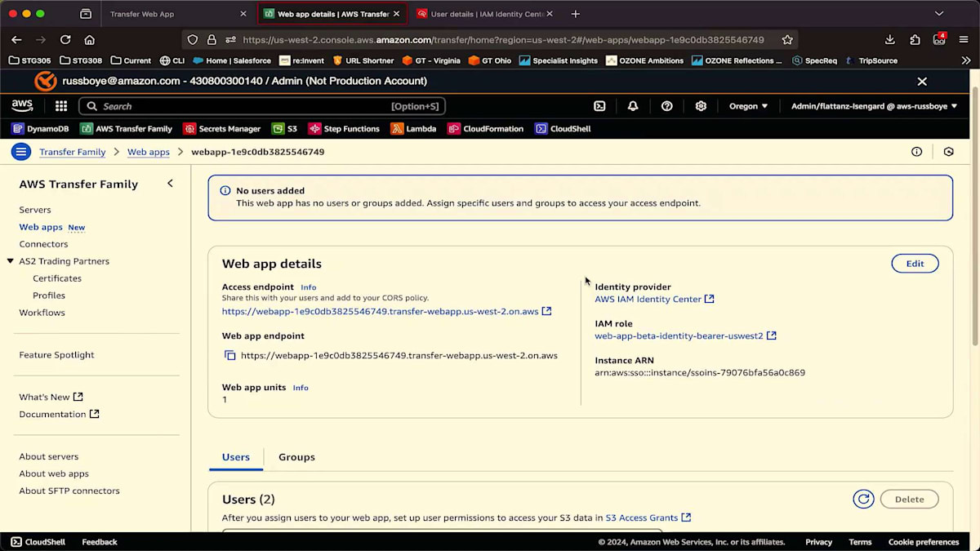Open browser home page button

point(90,39)
